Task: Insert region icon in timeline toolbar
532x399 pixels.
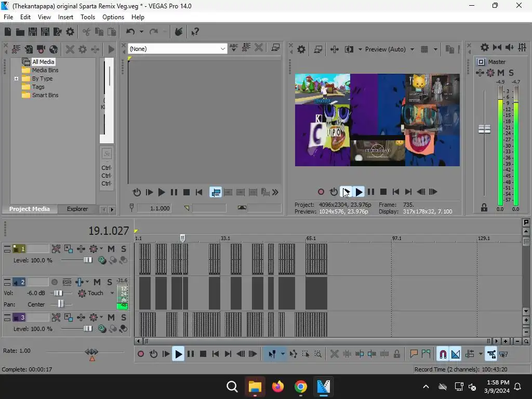Action: (x=426, y=354)
